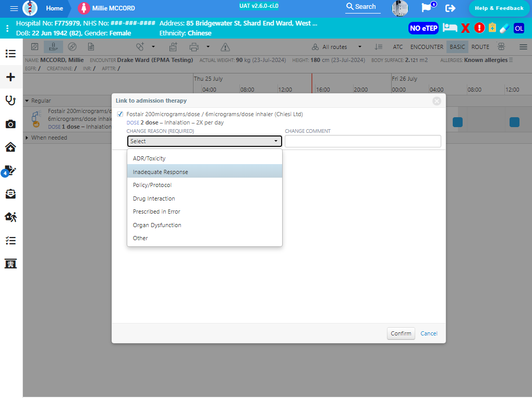Open the hamburger main menu
This screenshot has width=532, height=398.
click(14, 8)
